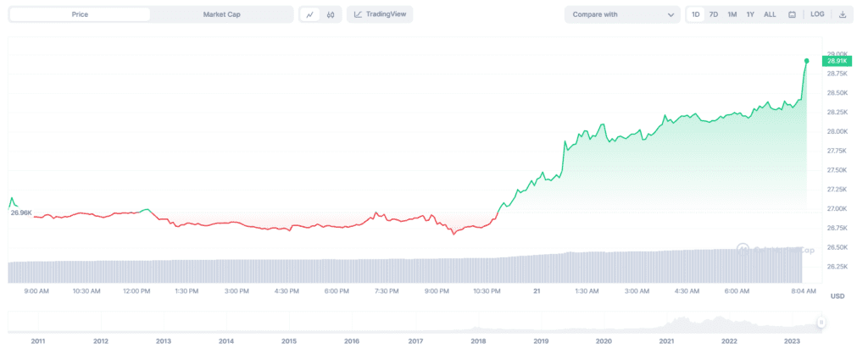Click the 10:30 PM axis label

[x=487, y=291]
